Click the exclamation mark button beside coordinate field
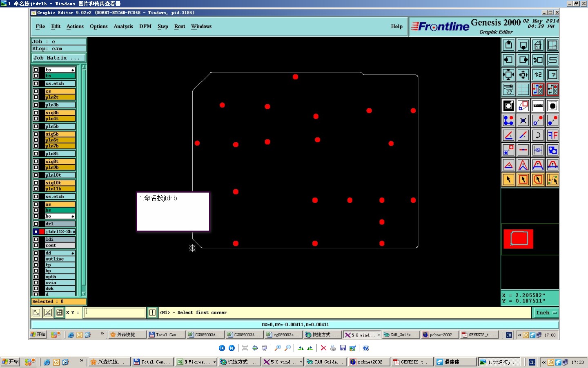This screenshot has width=588, height=368. click(152, 313)
